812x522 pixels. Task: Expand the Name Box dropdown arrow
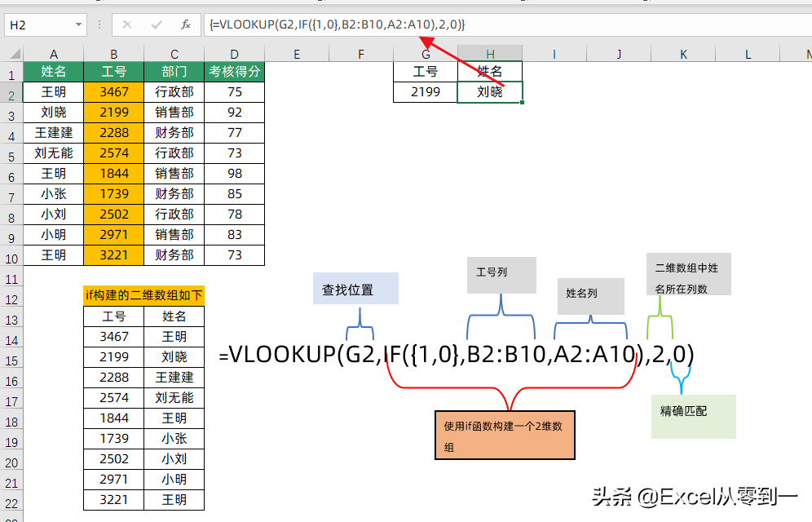click(78, 25)
